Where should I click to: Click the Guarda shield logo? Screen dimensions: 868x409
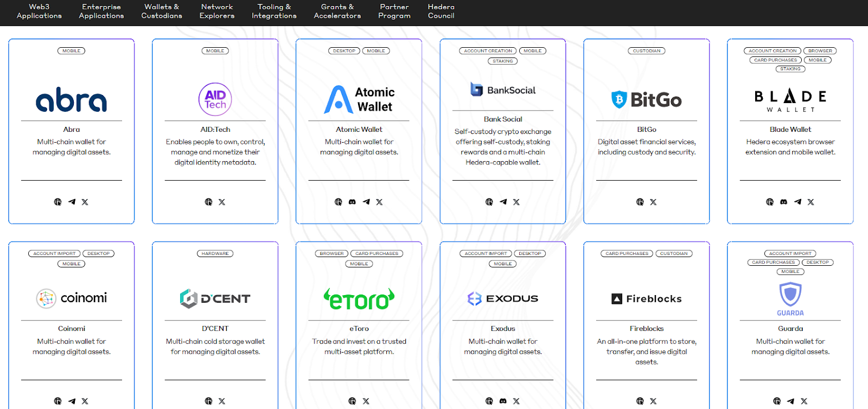click(x=790, y=299)
